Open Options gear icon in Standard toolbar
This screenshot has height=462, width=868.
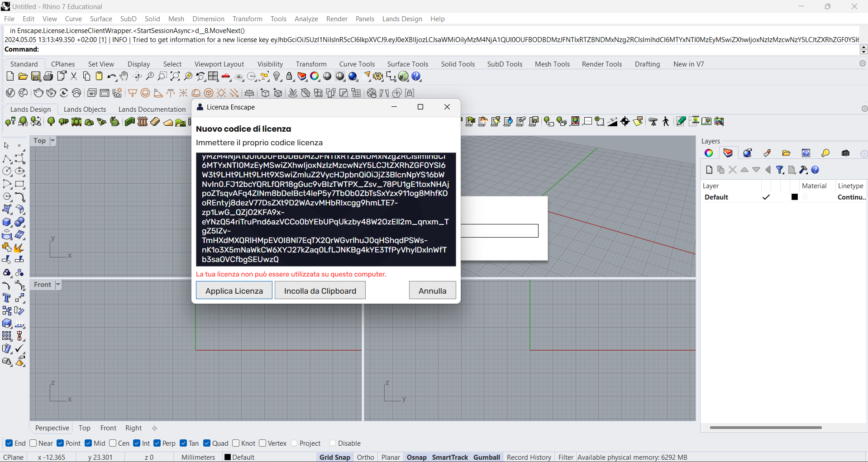378,76
